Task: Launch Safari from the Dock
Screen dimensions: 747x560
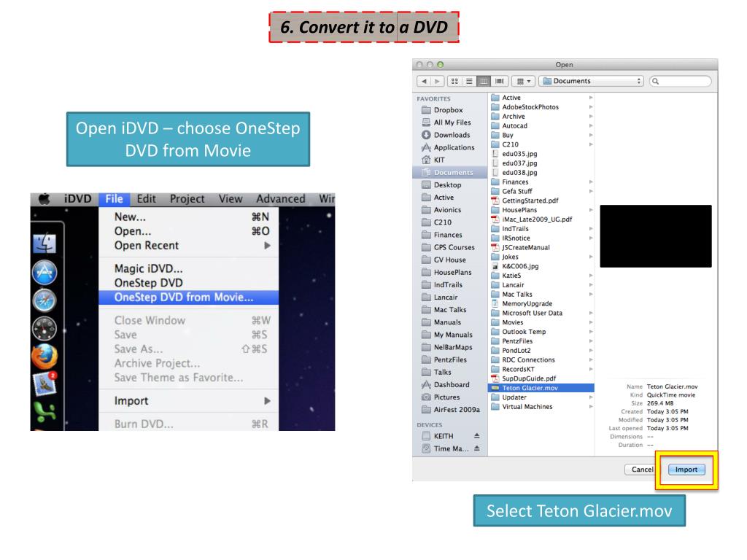Action: tap(44, 300)
